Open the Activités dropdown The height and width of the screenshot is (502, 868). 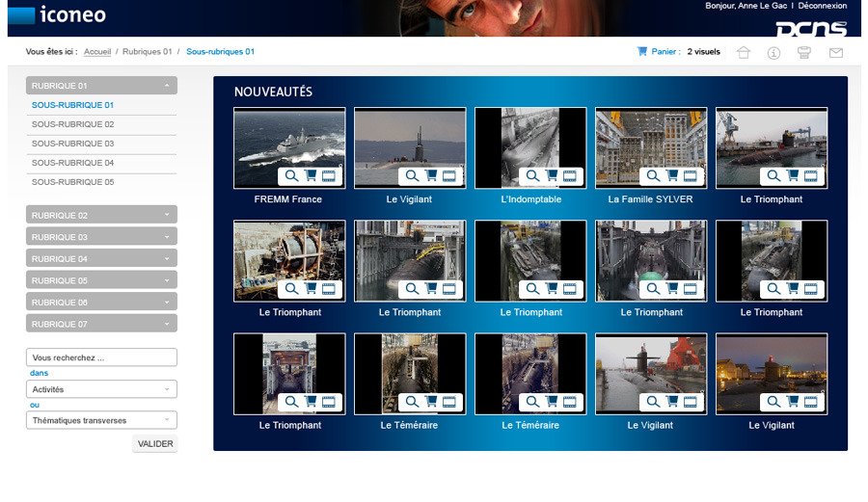(101, 389)
